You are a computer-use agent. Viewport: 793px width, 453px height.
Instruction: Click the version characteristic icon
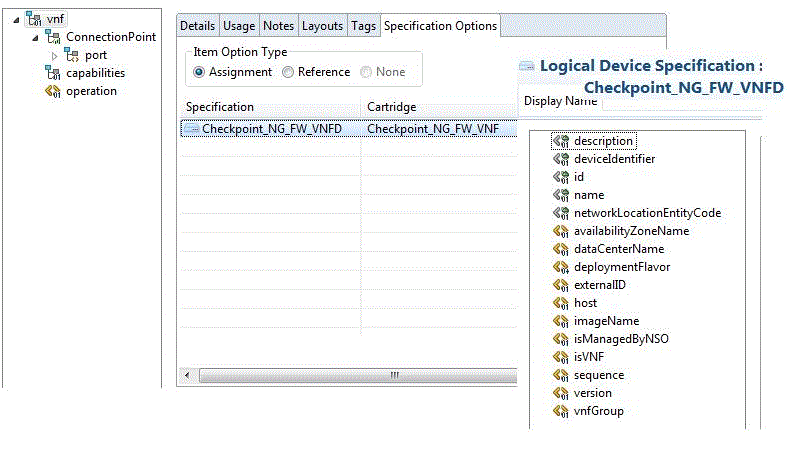(x=561, y=393)
